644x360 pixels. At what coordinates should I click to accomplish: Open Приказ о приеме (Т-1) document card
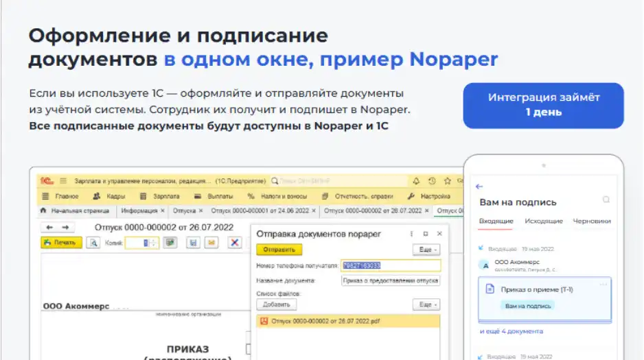coord(544,299)
